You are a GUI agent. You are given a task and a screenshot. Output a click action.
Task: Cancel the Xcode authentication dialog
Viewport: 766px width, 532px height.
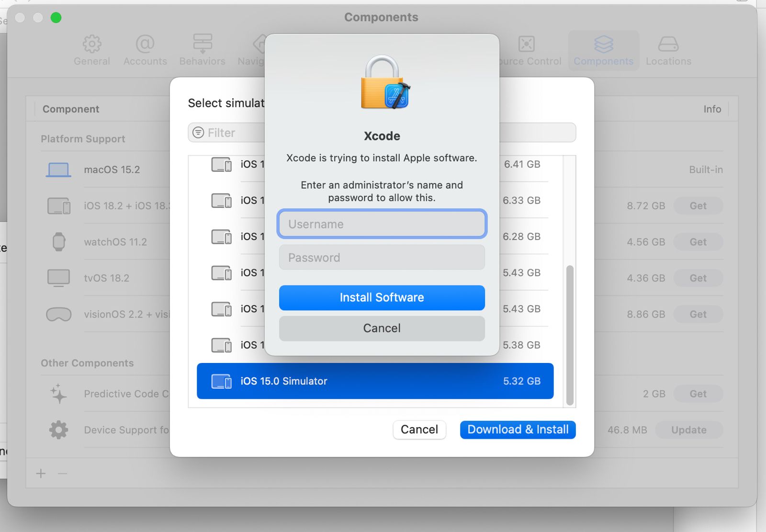point(382,328)
